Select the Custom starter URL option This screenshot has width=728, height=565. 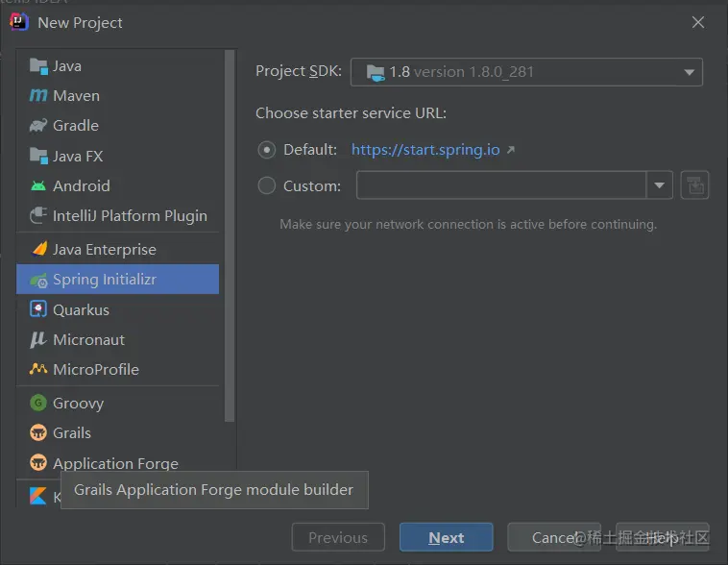coord(267,185)
